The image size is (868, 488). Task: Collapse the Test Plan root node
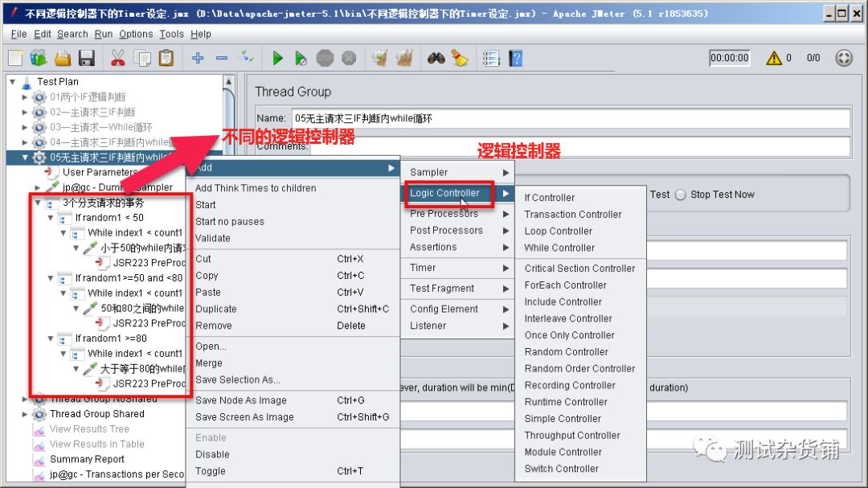(x=12, y=81)
